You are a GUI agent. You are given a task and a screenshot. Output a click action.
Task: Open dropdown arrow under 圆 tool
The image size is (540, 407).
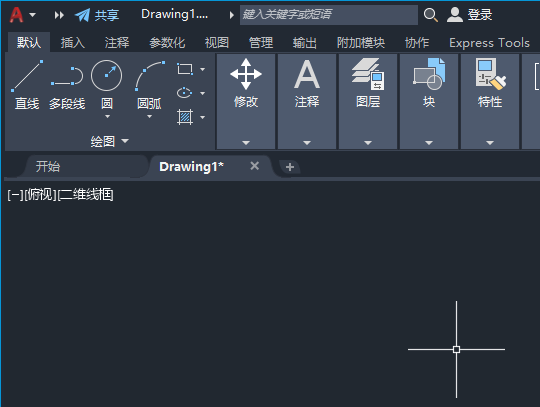pyautogui.click(x=107, y=117)
